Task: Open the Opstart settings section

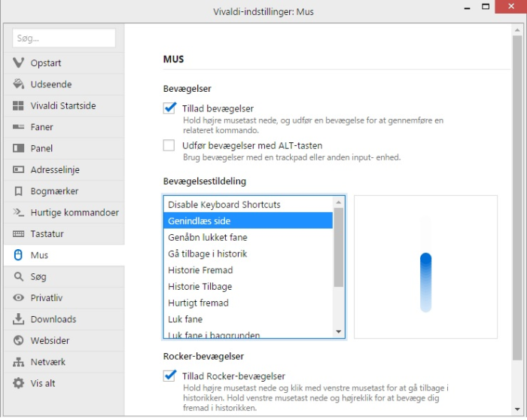Action: coord(64,62)
